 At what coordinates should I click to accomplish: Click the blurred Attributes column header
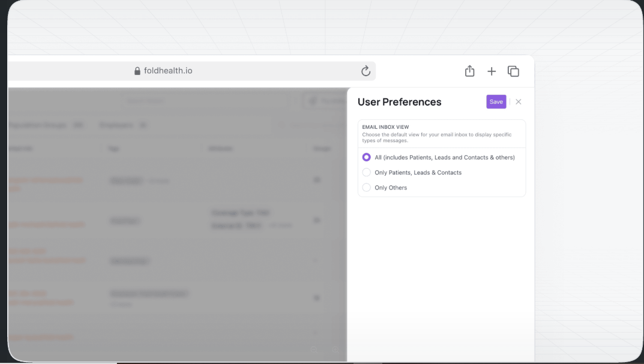click(220, 149)
